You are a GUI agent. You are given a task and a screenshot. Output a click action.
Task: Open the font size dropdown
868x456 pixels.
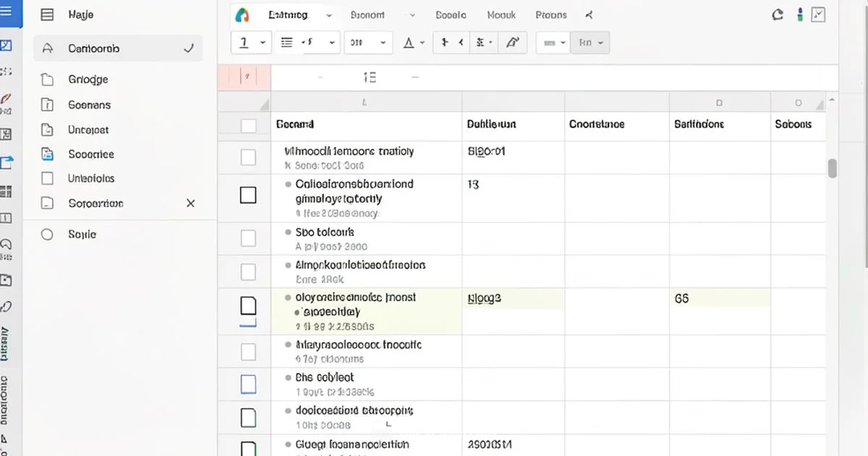pyautogui.click(x=368, y=42)
